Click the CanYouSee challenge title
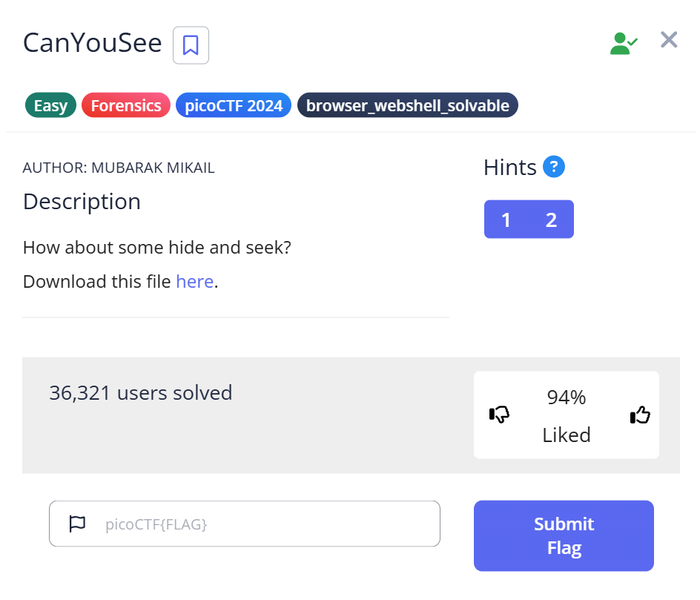 click(x=93, y=43)
